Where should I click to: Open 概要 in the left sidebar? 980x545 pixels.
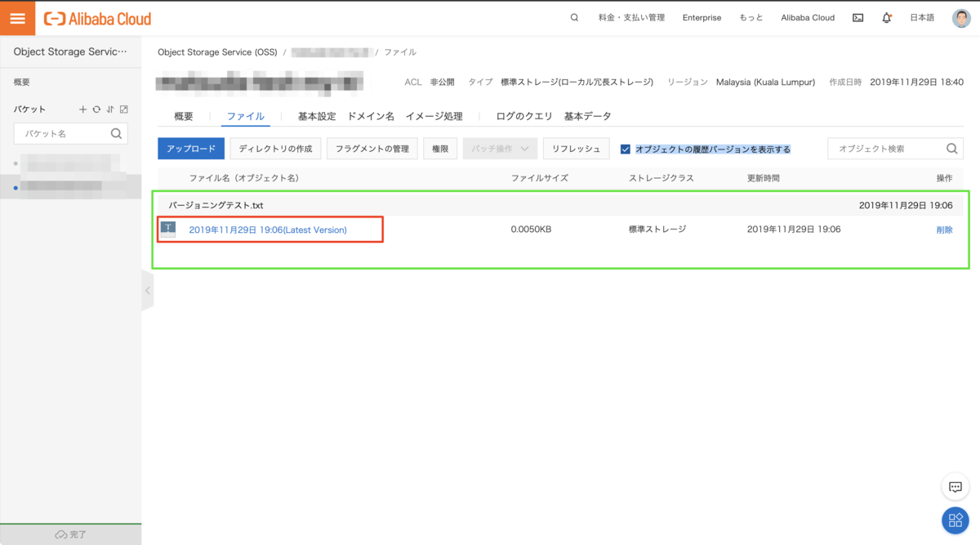22,83
